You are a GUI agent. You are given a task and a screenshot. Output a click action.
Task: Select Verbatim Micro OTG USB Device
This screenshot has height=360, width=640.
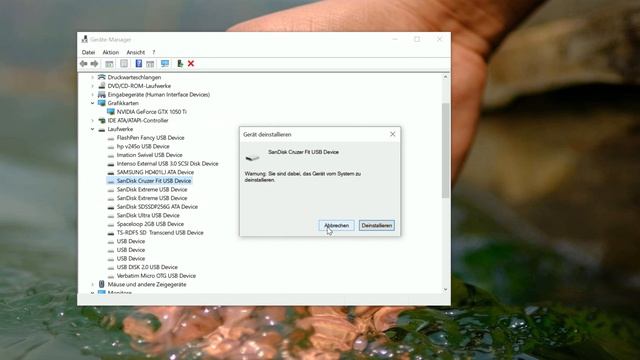(x=156, y=276)
